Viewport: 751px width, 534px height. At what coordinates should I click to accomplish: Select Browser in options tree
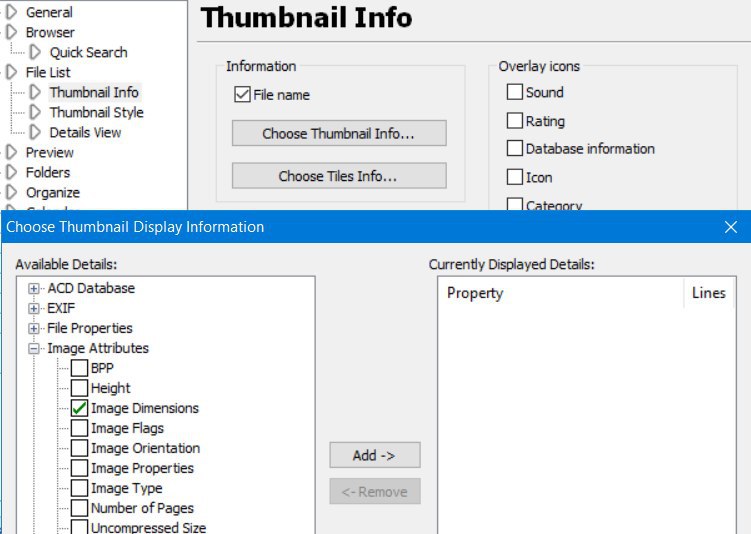(50, 32)
